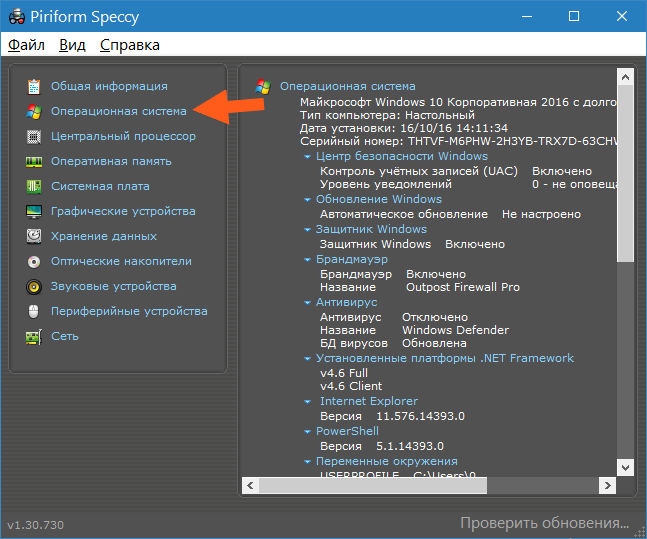
Task: Click the RAM module icon
Action: pyautogui.click(x=34, y=162)
